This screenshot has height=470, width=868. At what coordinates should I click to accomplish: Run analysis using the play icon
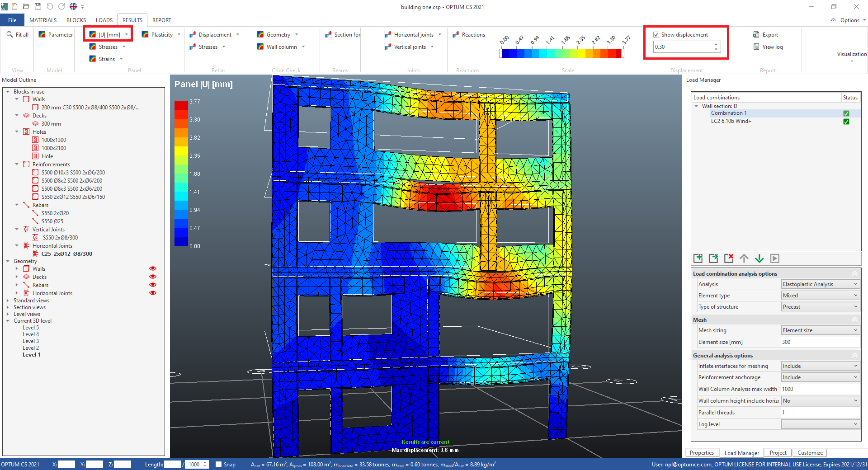pyautogui.click(x=775, y=258)
